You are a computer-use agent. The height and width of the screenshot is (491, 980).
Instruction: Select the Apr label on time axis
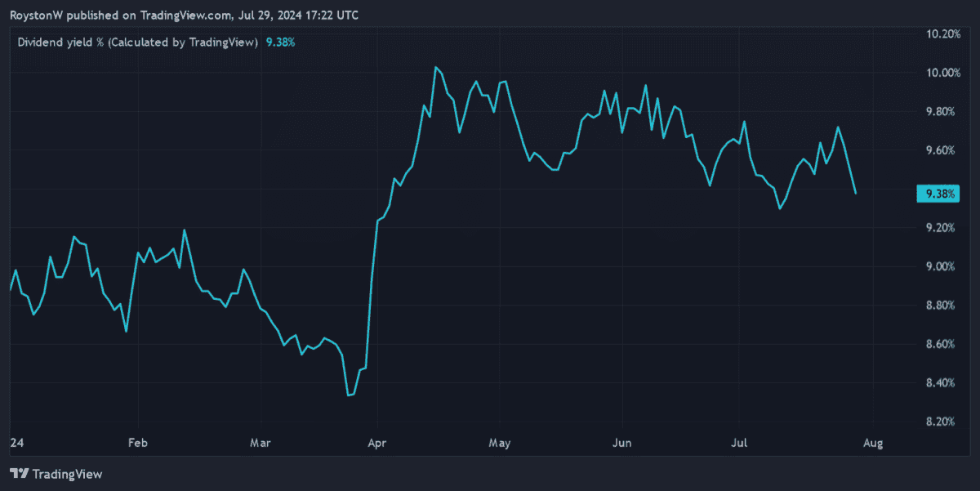376,443
